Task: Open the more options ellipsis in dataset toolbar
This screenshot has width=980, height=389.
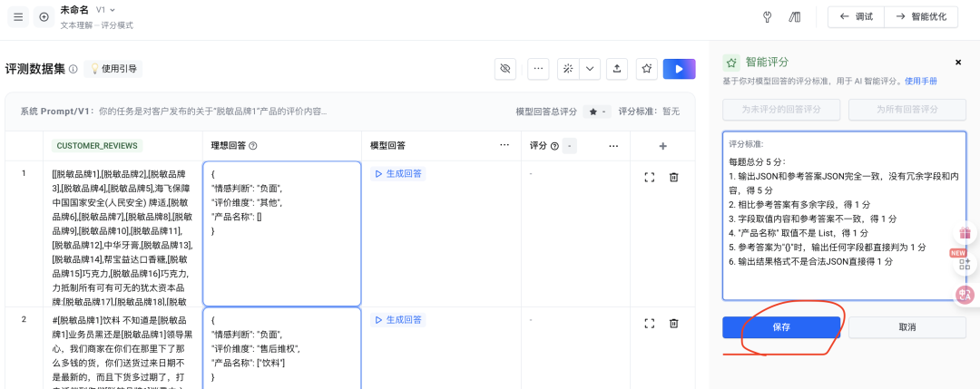Action: coord(538,69)
